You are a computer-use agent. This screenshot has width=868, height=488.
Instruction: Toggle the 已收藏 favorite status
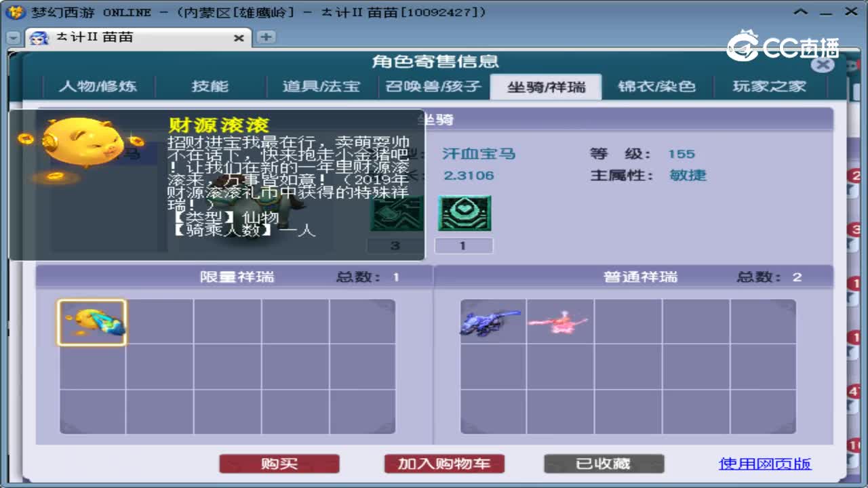tap(604, 464)
